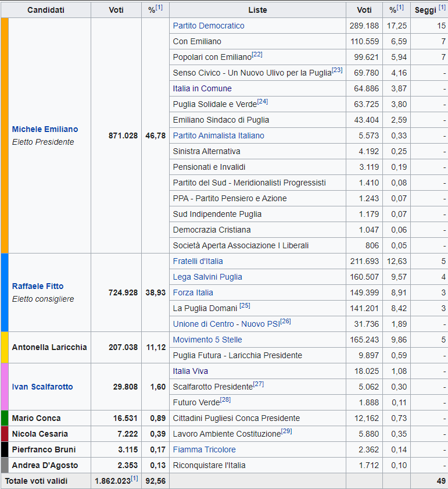Open the Partito Democratico link
Image resolution: width=448 pixels, height=489 pixels.
click(x=209, y=26)
